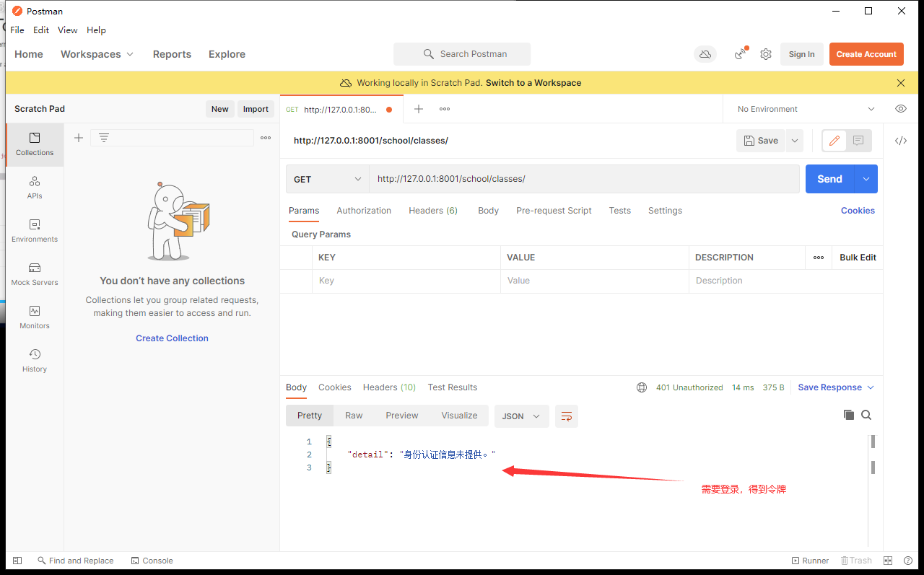Image resolution: width=924 pixels, height=575 pixels.
Task: Open the Trash
Action: [x=856, y=561]
